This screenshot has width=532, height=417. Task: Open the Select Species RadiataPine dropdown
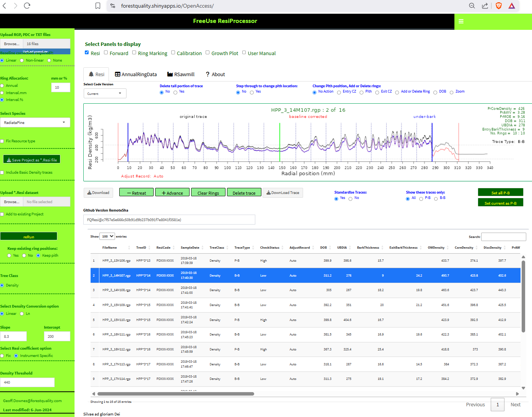coord(35,122)
